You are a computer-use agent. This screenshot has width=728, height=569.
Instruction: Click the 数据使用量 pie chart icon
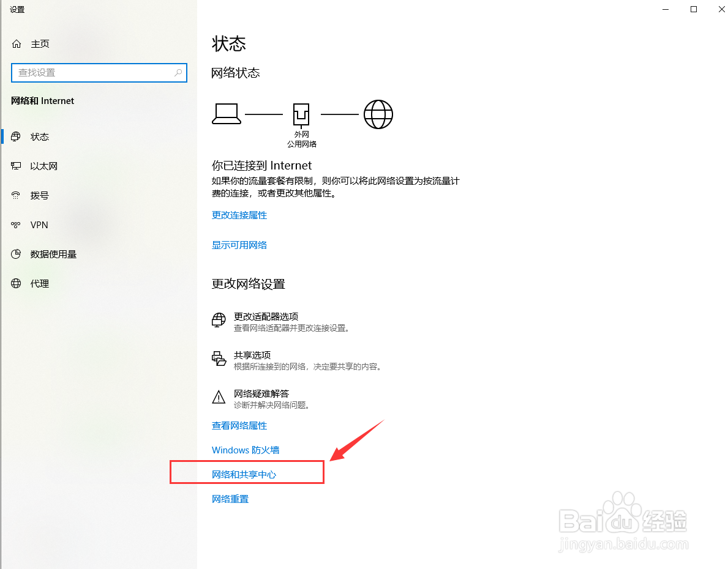pos(16,254)
